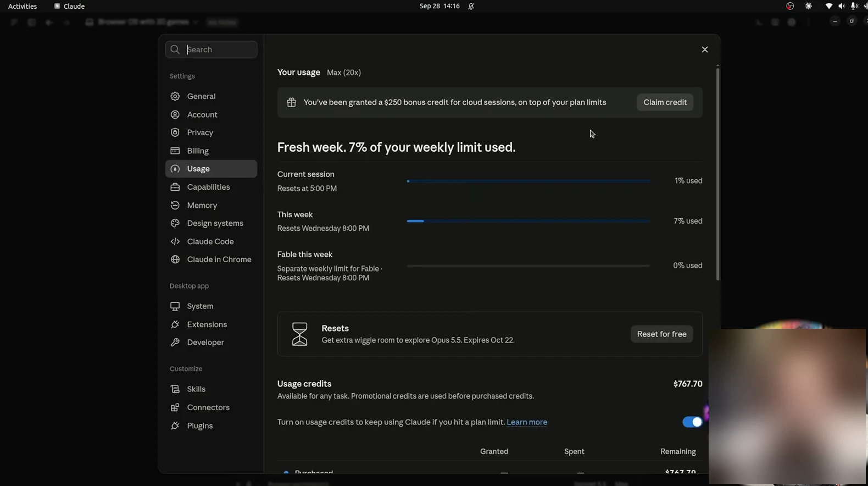
Task: Click the Memory history icon
Action: tap(175, 205)
